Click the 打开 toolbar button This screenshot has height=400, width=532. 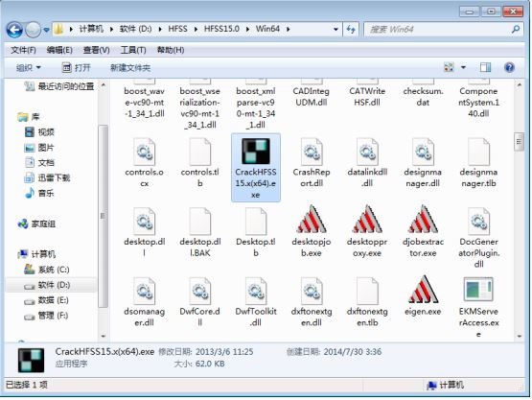77,68
